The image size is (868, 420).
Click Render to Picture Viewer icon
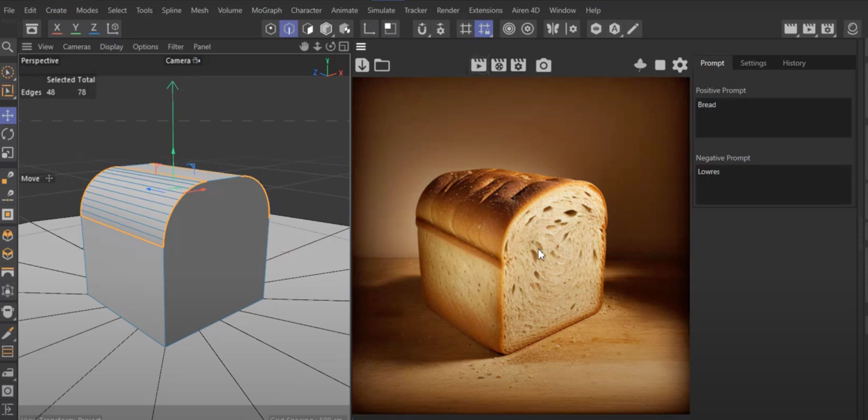[x=809, y=29]
